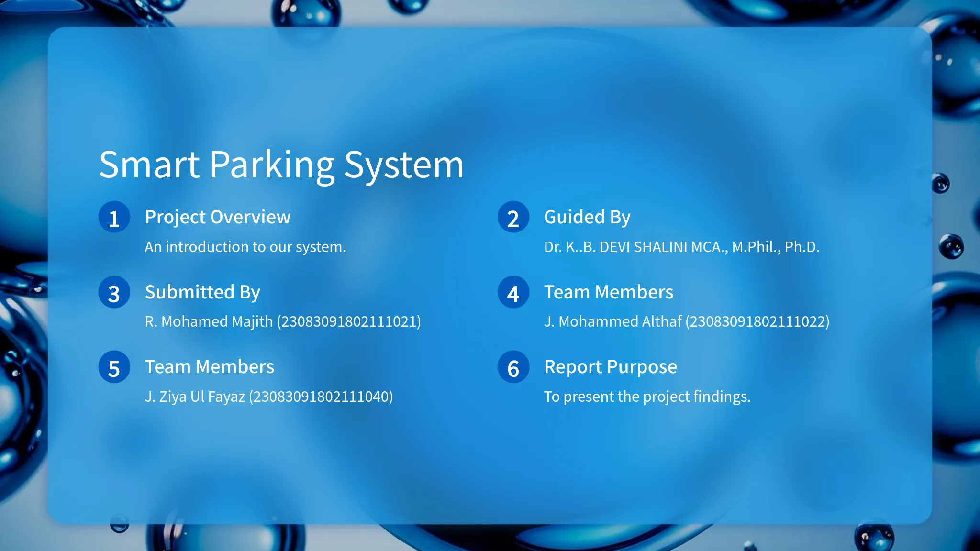
Task: Click the 'Project Overview' heading
Action: point(218,217)
